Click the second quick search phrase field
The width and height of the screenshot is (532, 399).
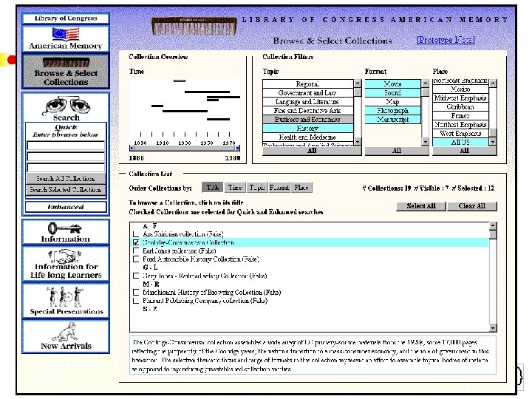(x=66, y=157)
